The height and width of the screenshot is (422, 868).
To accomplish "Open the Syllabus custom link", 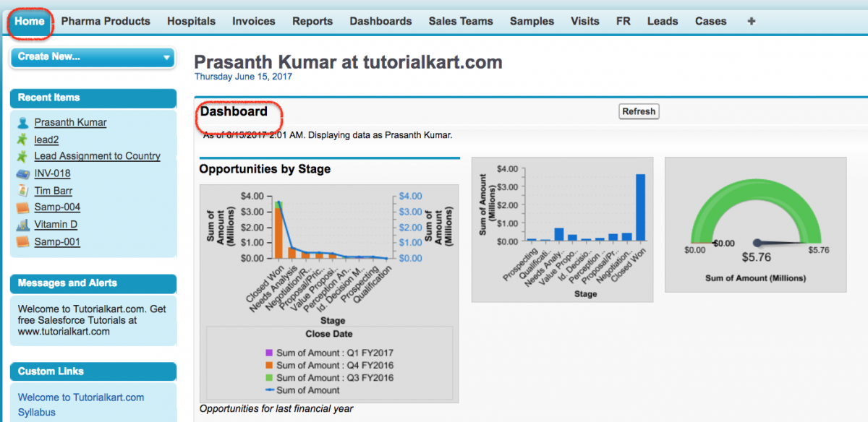I will point(37,413).
